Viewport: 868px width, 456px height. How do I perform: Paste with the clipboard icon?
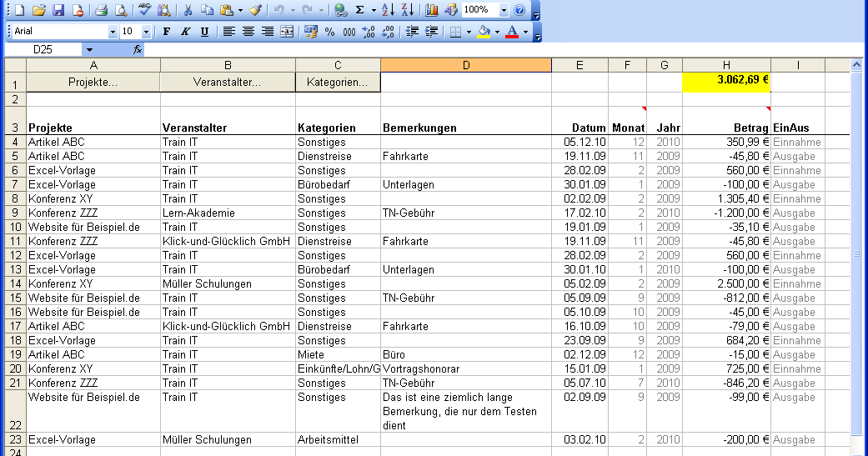pos(227,10)
